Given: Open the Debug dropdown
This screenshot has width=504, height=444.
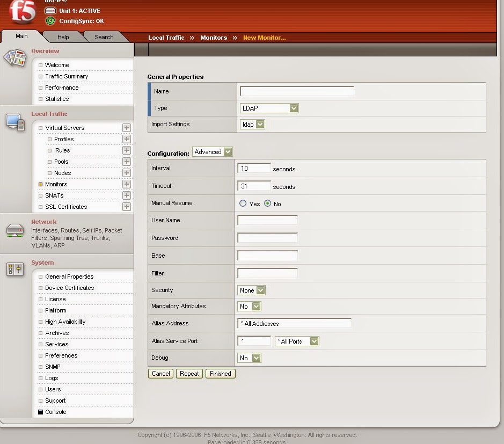Looking at the screenshot, I should (249, 358).
